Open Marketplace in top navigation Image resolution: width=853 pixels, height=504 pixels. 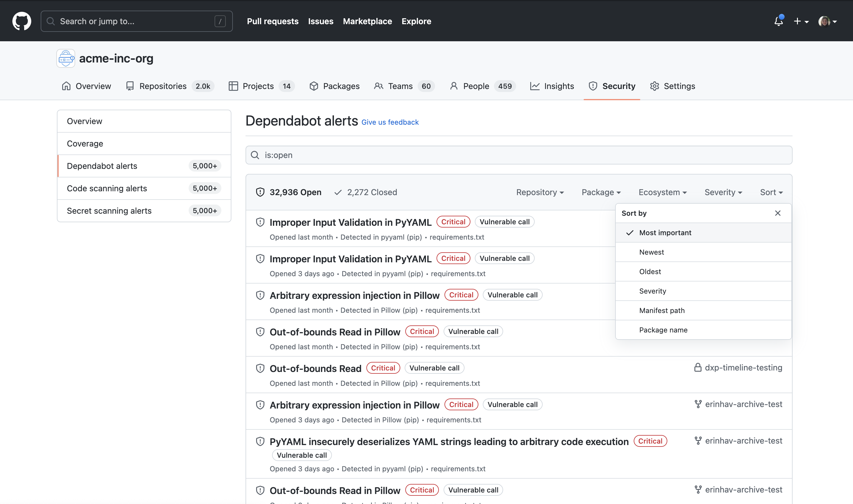pyautogui.click(x=368, y=22)
